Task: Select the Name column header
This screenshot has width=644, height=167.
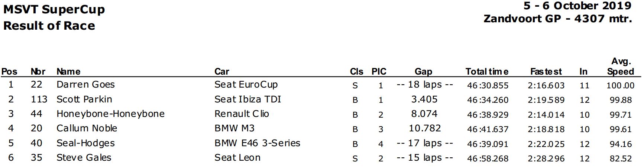Action: (68, 72)
